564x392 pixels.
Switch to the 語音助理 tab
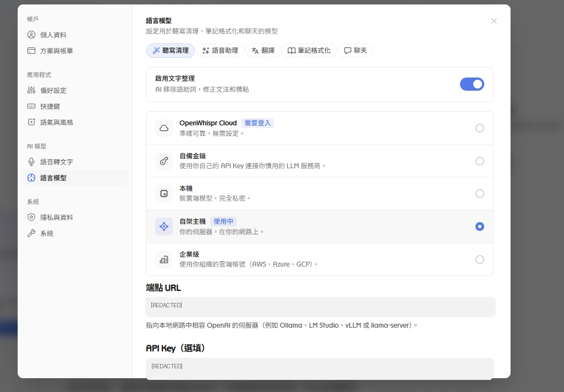click(x=220, y=51)
